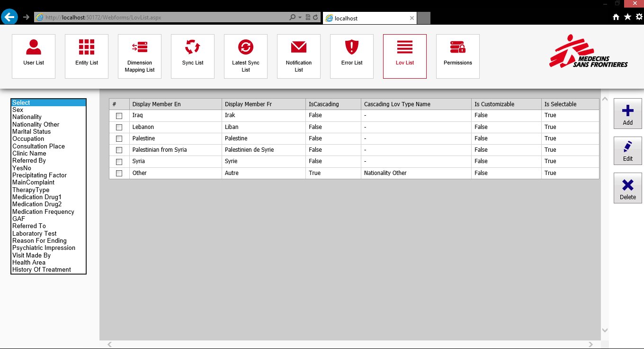Select Referred By list item
Image resolution: width=644 pixels, height=349 pixels.
[x=48, y=161]
